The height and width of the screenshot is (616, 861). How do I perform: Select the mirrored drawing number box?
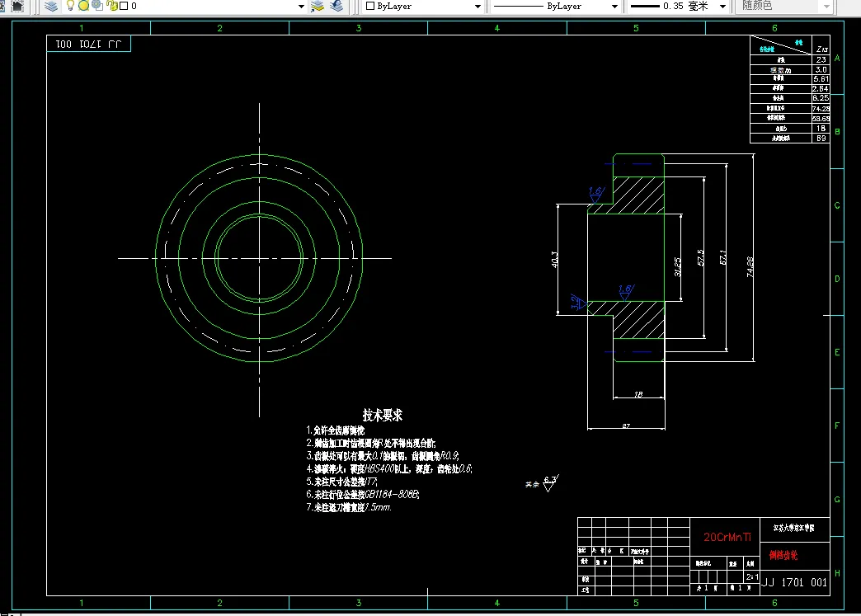tap(88, 44)
